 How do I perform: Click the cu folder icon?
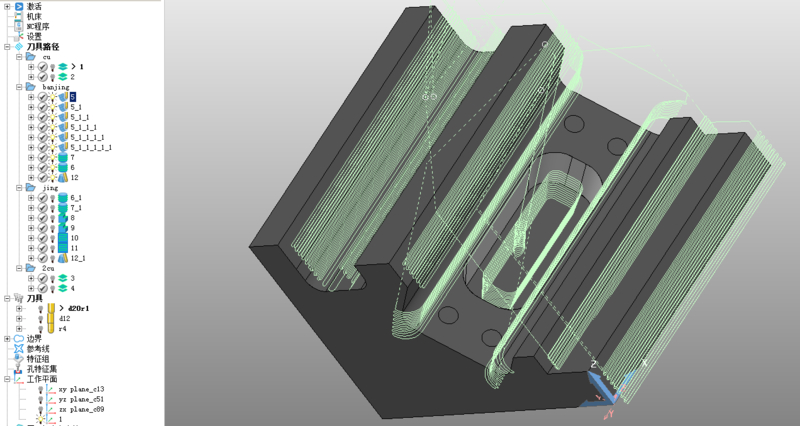click(x=31, y=57)
